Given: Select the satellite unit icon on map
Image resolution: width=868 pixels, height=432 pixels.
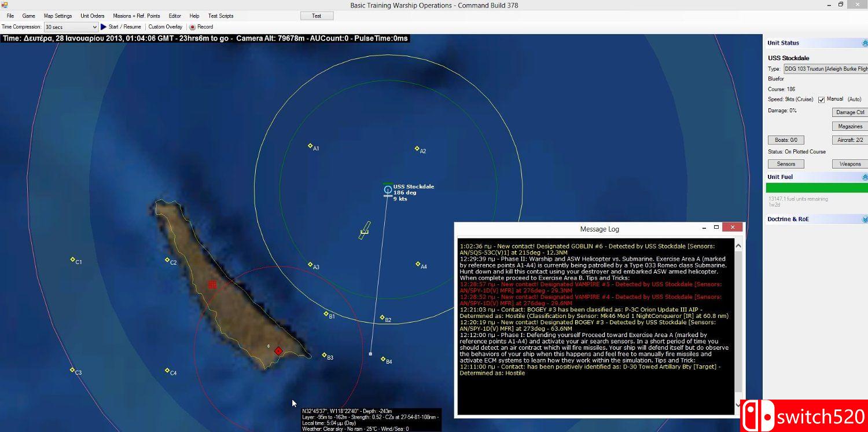Looking at the screenshot, I should [x=364, y=230].
